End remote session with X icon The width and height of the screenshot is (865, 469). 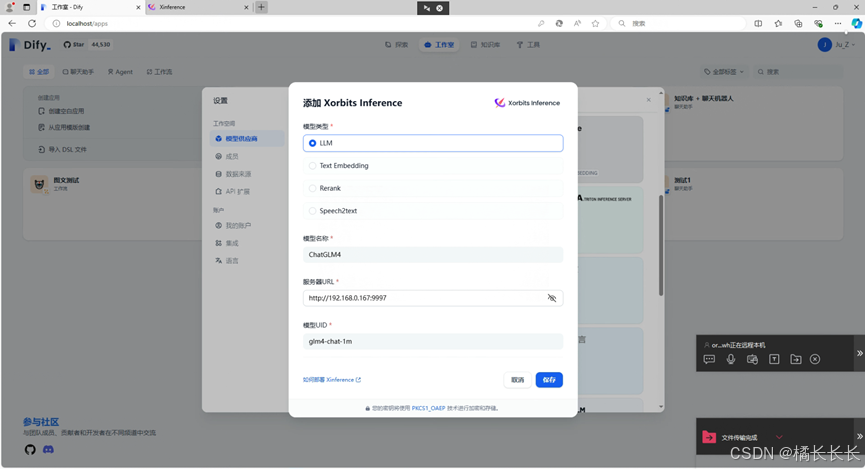click(815, 359)
